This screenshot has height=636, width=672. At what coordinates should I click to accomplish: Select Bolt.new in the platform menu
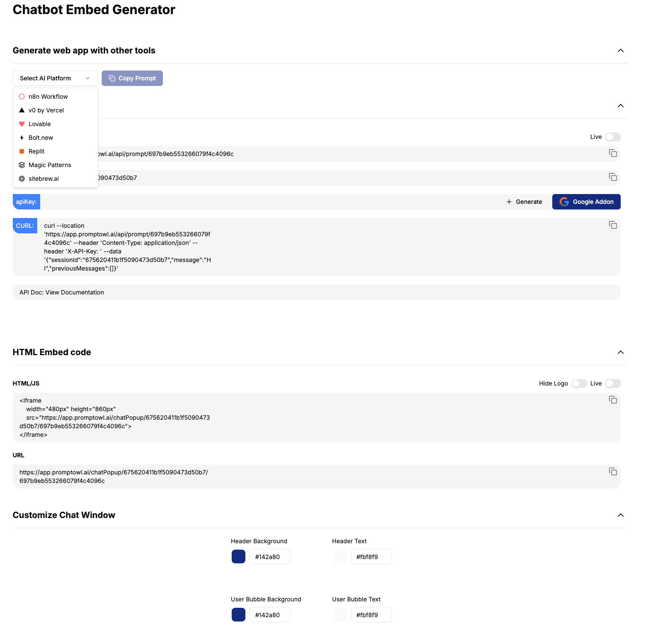pos(41,138)
